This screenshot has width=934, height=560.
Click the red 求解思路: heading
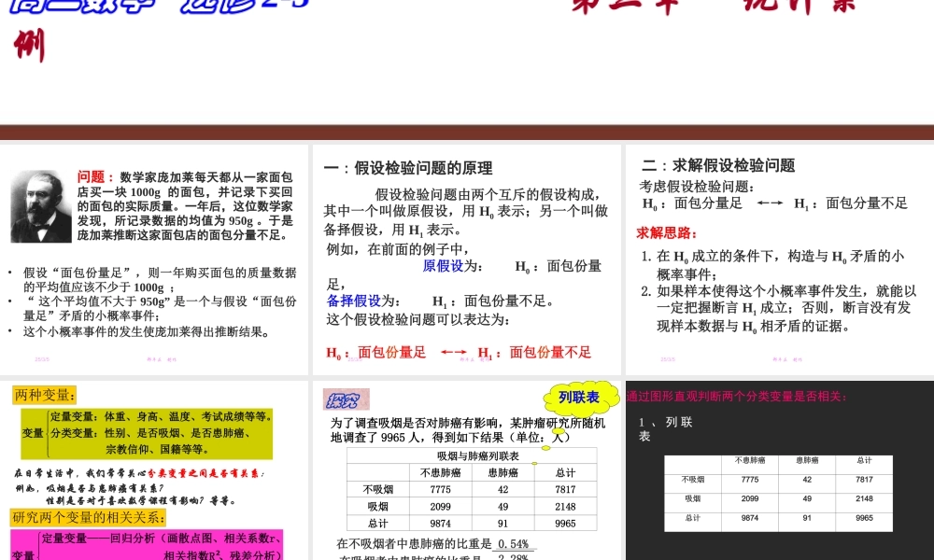coord(667,232)
